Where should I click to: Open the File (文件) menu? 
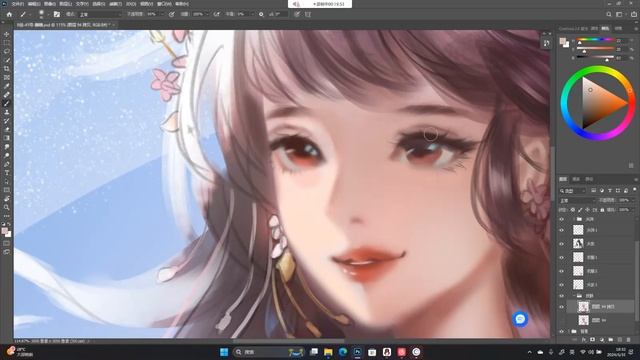pyautogui.click(x=18, y=4)
